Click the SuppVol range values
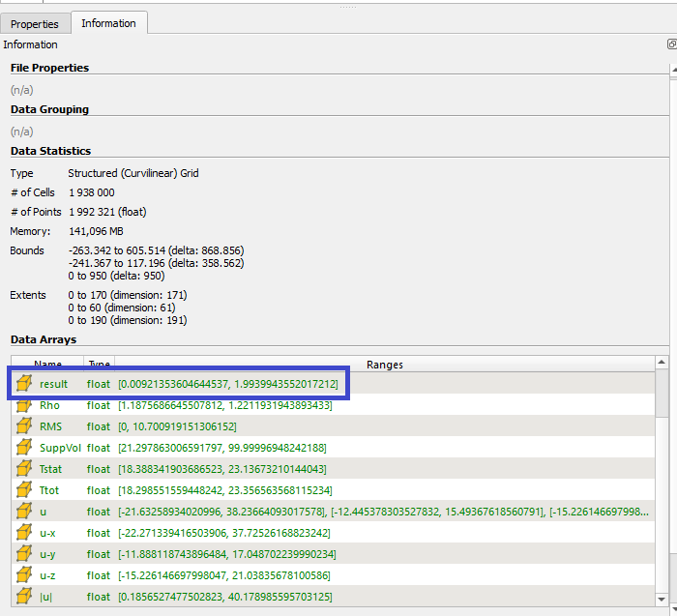677x616 pixels. click(x=222, y=448)
